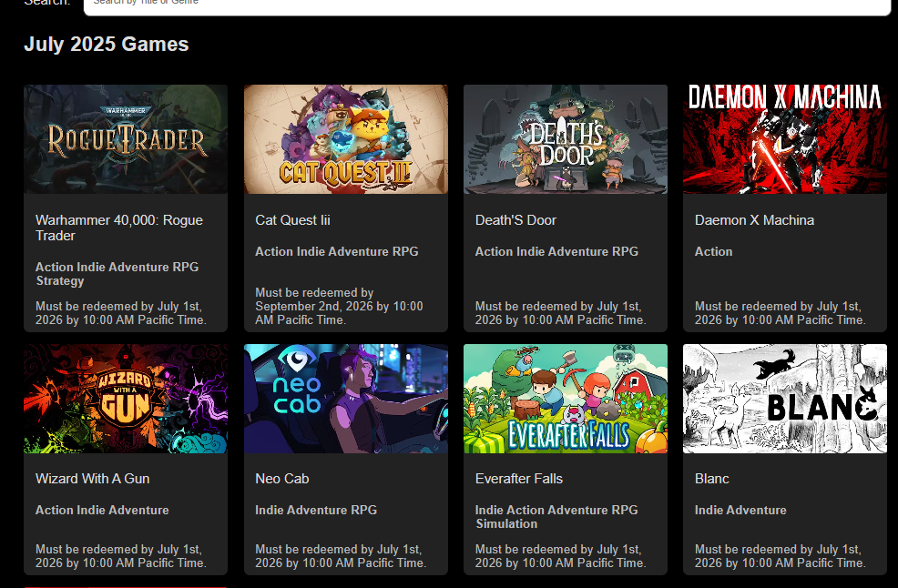The width and height of the screenshot is (898, 588).
Task: Click Wizard With A Gun's Action Indie Adventure genres
Action: click(102, 510)
